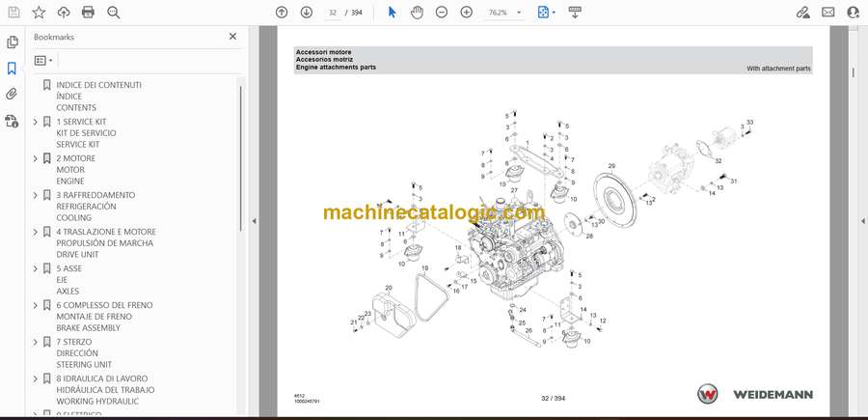Image resolution: width=868 pixels, height=420 pixels.
Task: Click the cloud upload icon
Action: [x=64, y=13]
